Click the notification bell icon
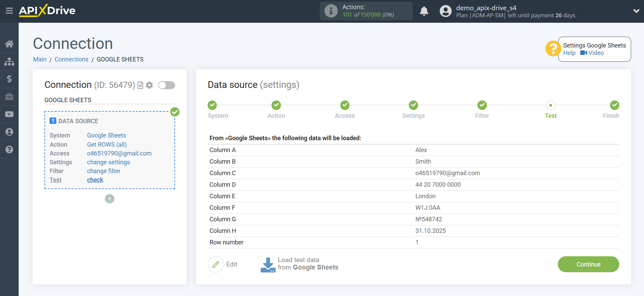Screen dimensions: 644x296 coord(424,11)
